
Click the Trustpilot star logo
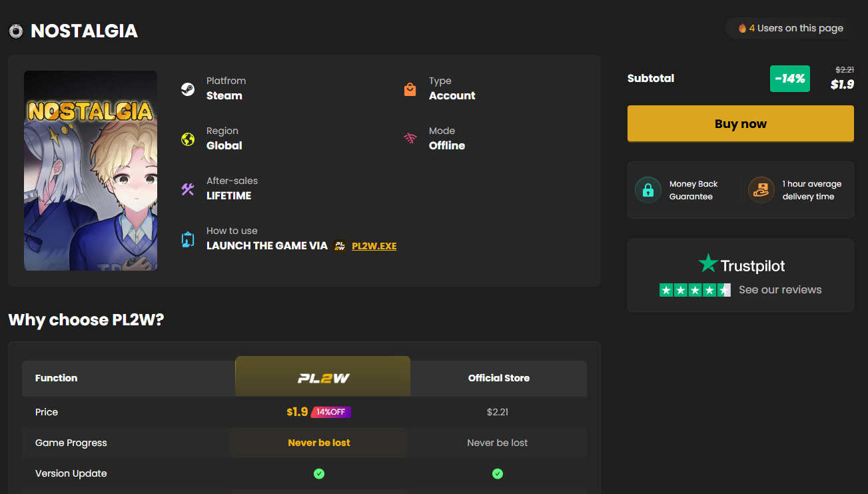click(x=707, y=263)
